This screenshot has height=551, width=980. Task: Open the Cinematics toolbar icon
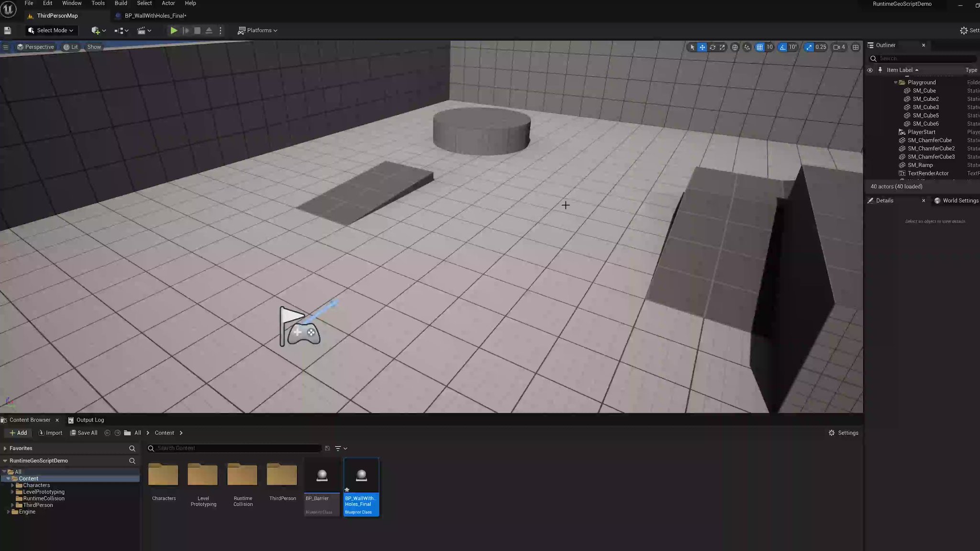[x=143, y=30]
